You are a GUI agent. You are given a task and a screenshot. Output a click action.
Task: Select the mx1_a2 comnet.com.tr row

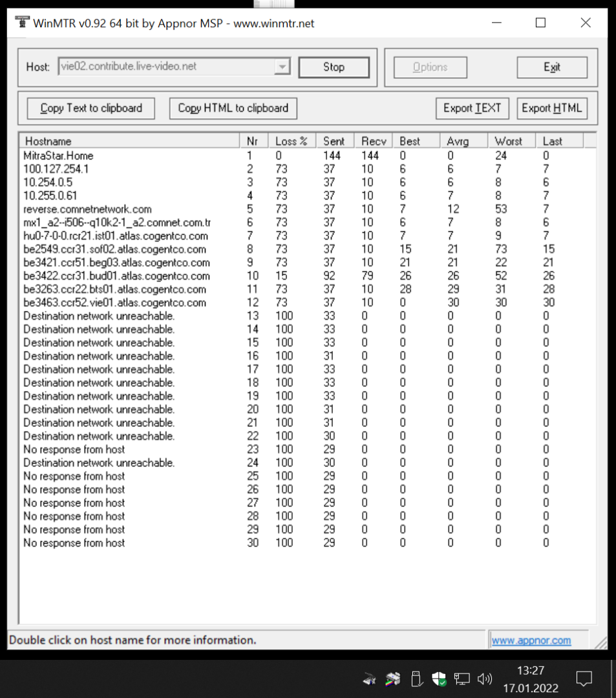point(307,222)
